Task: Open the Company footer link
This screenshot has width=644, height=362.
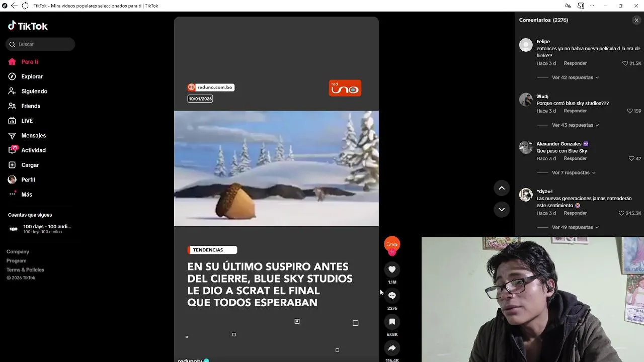Action: point(18,251)
